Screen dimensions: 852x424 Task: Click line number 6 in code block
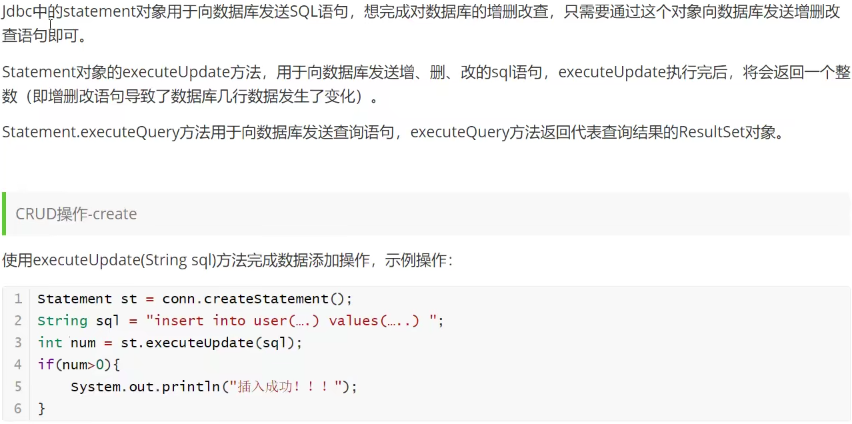click(18, 408)
